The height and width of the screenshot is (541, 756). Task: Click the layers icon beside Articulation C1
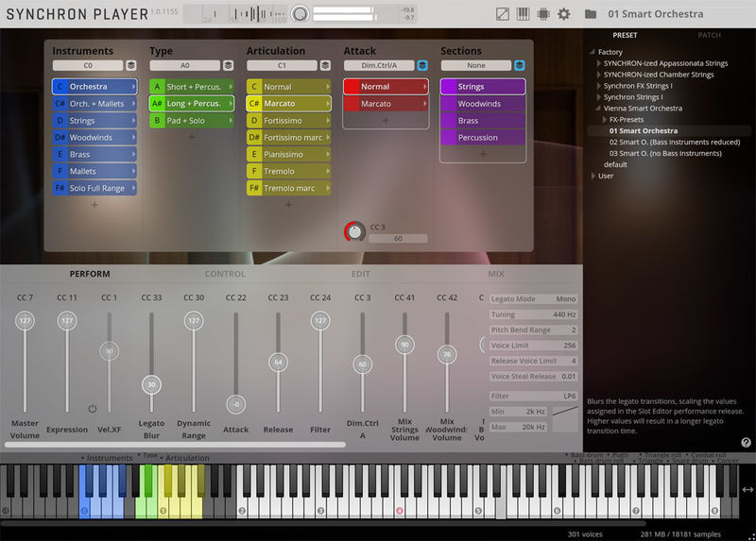click(325, 65)
